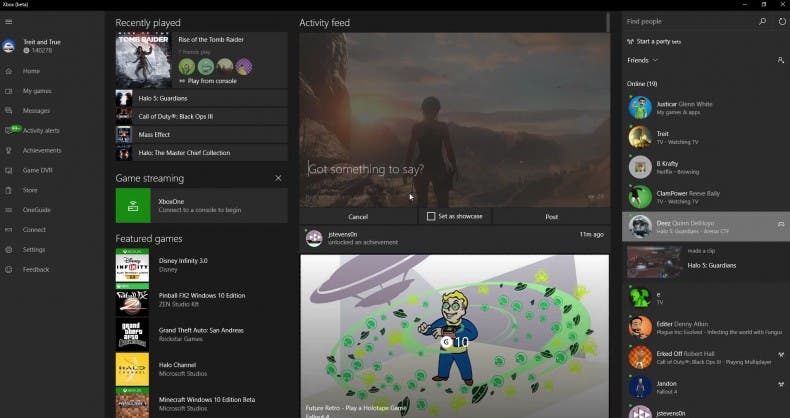790x418 pixels.
Task: Tick the Set as showcase checkbox
Action: point(431,216)
